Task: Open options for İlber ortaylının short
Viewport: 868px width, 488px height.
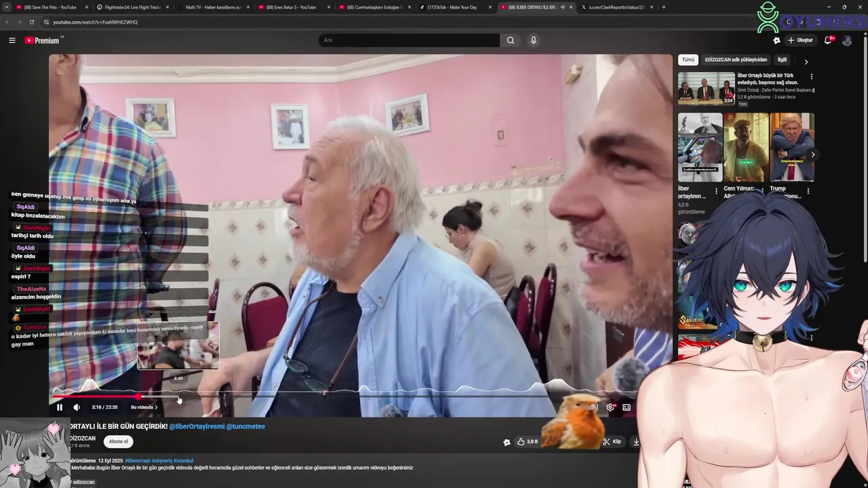Action: pyautogui.click(x=717, y=191)
